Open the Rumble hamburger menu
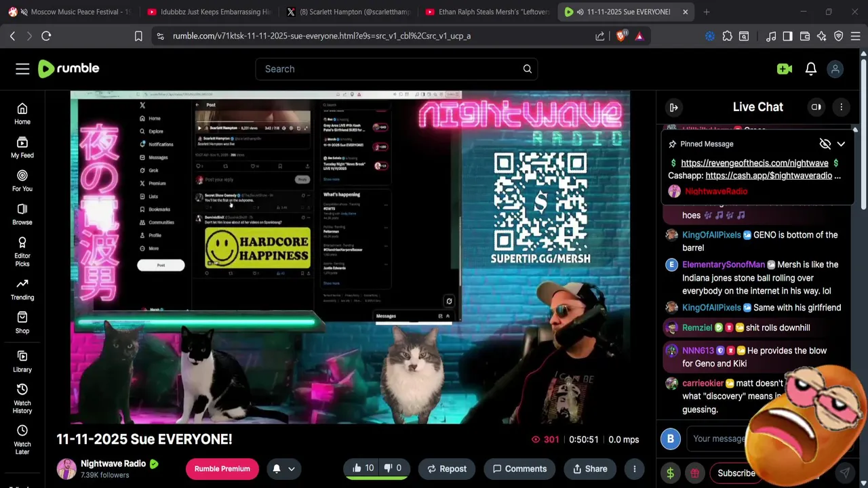 (x=22, y=68)
